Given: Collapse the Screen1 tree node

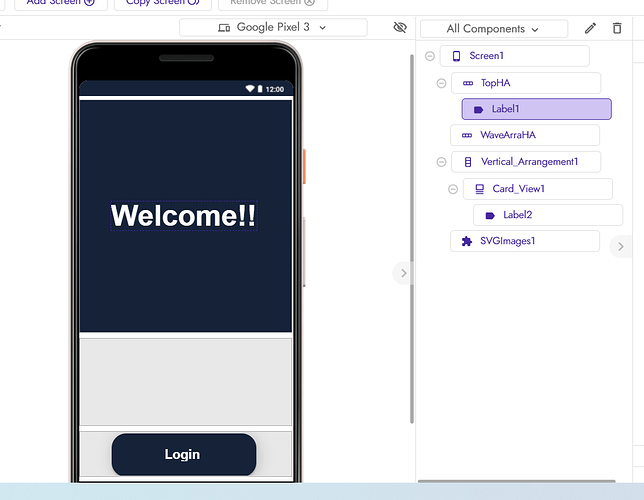Looking at the screenshot, I should point(429,56).
